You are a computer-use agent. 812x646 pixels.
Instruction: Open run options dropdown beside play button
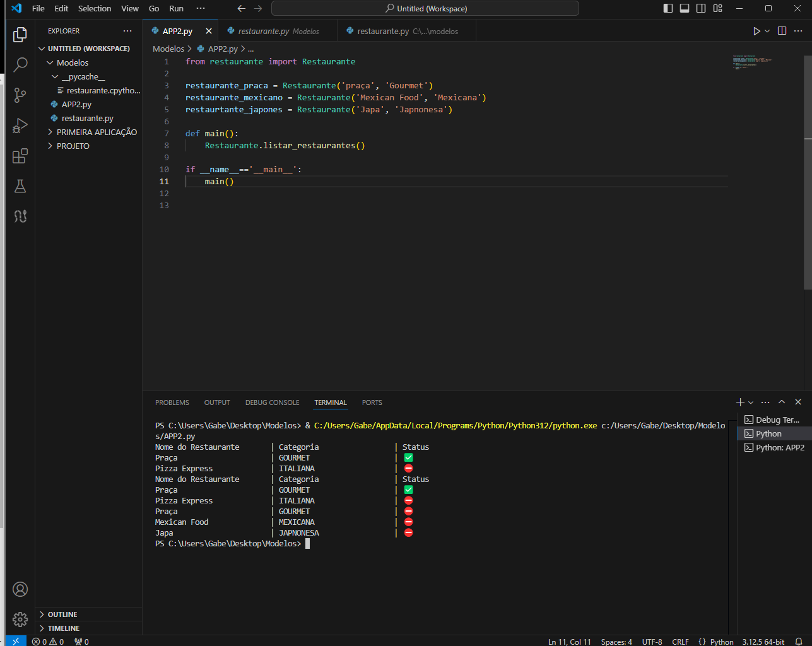pyautogui.click(x=767, y=31)
